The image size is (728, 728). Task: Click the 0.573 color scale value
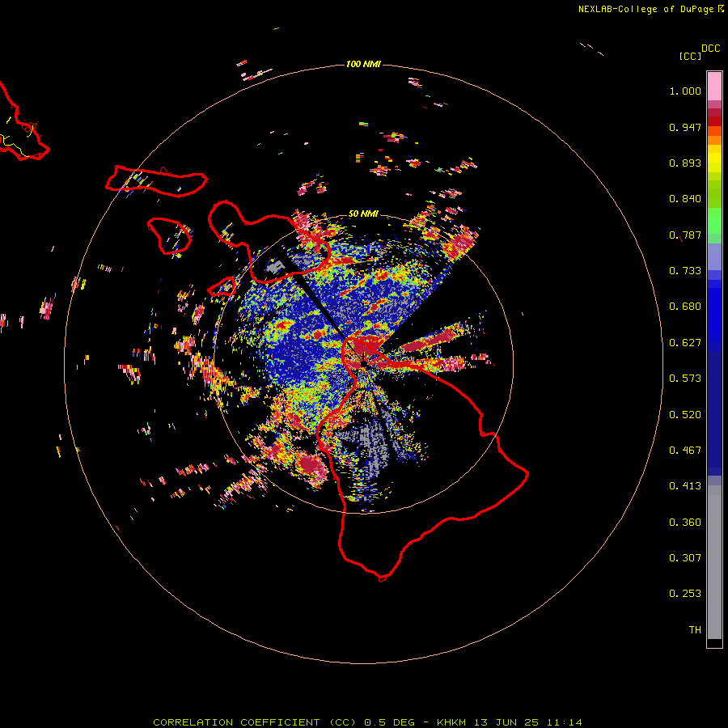[685, 379]
